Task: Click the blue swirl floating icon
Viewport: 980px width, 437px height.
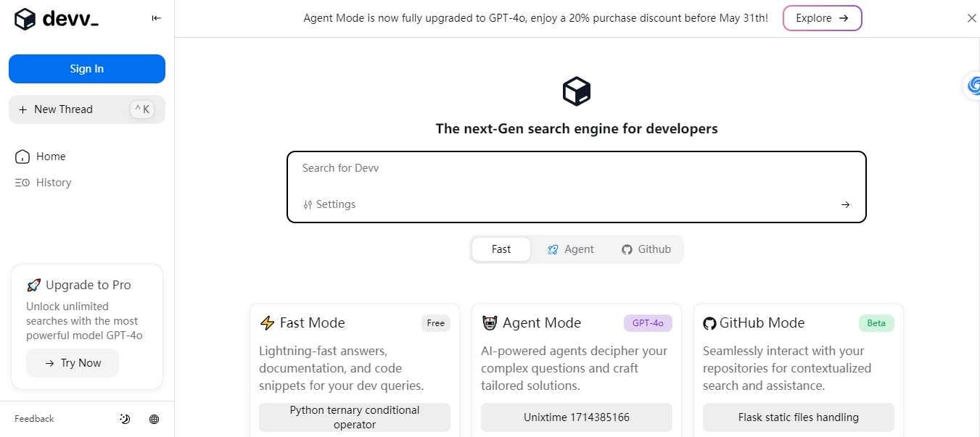Action: [973, 85]
